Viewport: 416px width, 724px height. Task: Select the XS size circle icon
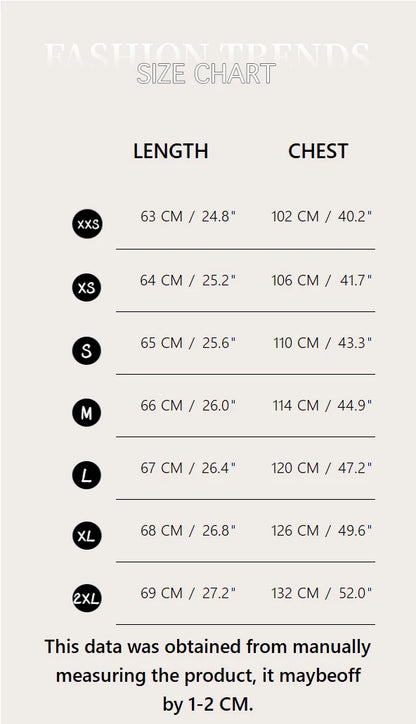click(86, 287)
